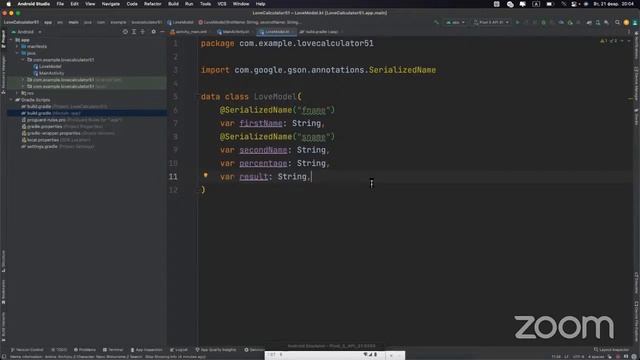The height and width of the screenshot is (360, 640).
Task: Click the Search Everywhere magnifier icon
Action: [618, 22]
